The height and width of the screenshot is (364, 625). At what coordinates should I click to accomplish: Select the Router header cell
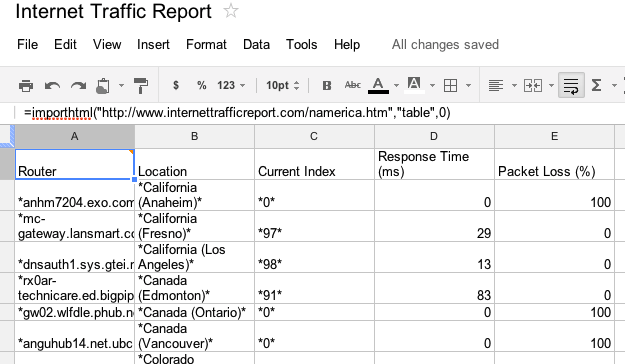click(x=75, y=164)
